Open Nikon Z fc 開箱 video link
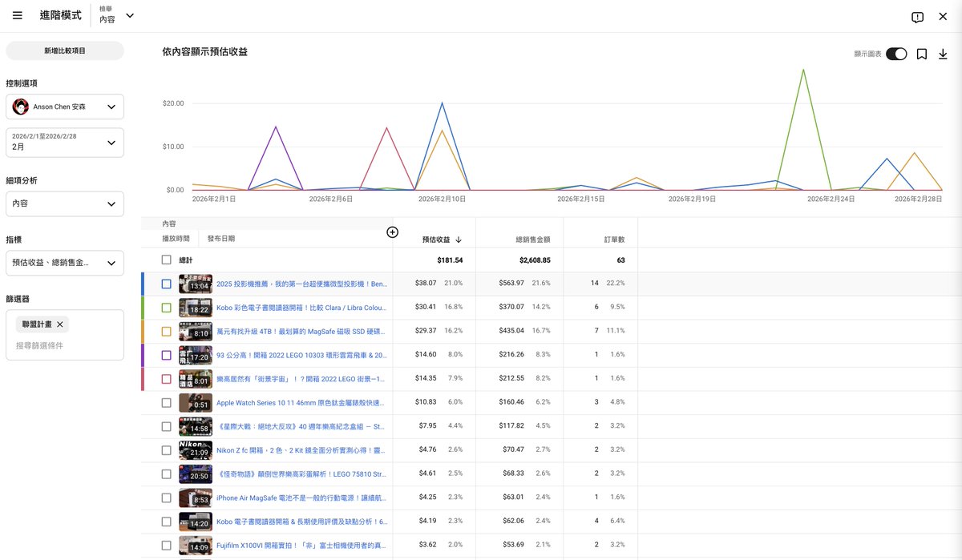962x560 pixels. point(301,450)
